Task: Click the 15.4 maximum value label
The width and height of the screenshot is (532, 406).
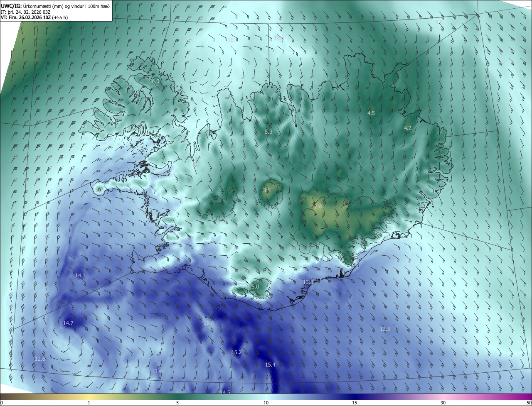Action: (270, 365)
